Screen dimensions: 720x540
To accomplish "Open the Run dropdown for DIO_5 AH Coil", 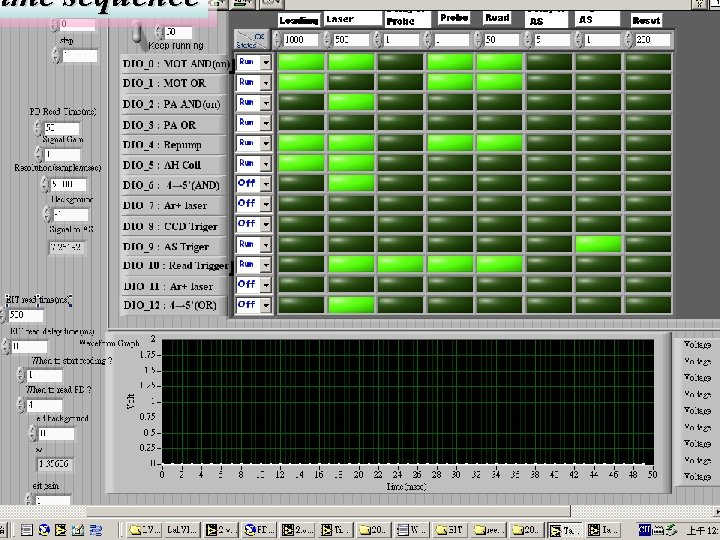I will (x=253, y=163).
